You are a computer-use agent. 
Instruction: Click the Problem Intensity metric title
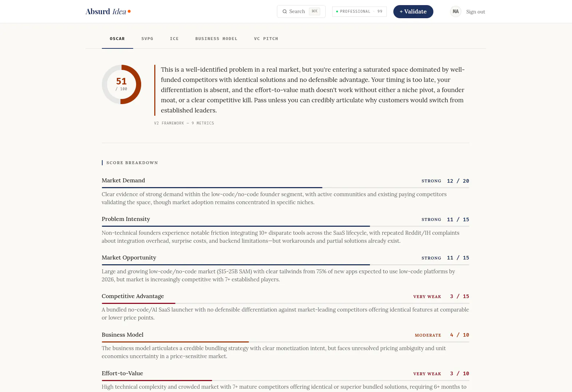(126, 219)
